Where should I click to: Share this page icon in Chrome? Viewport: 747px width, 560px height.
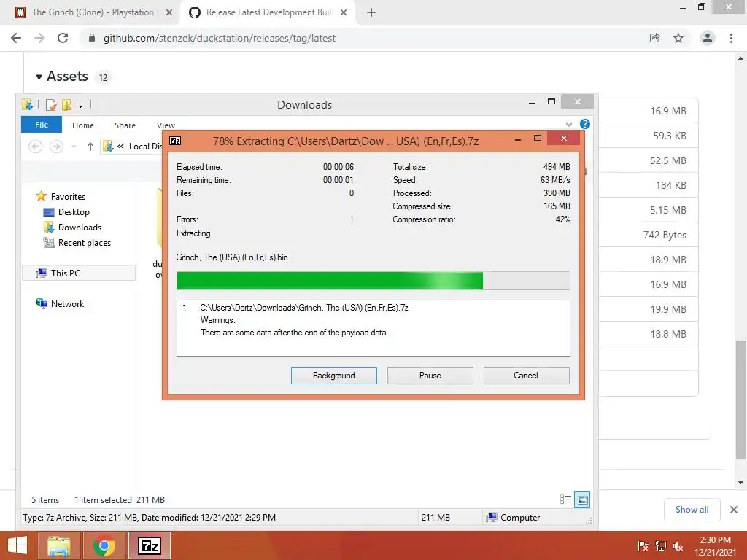coord(655,38)
